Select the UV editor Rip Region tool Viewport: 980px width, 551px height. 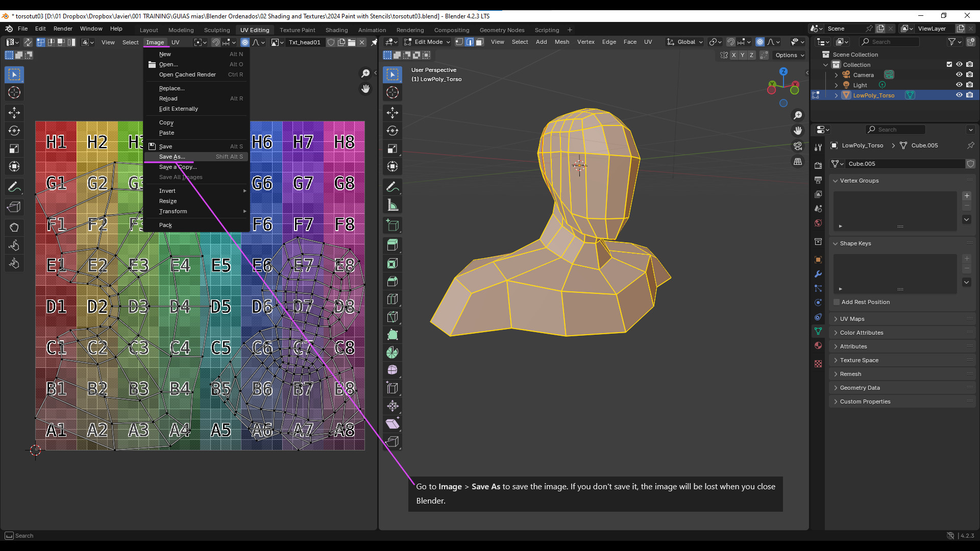tap(14, 207)
